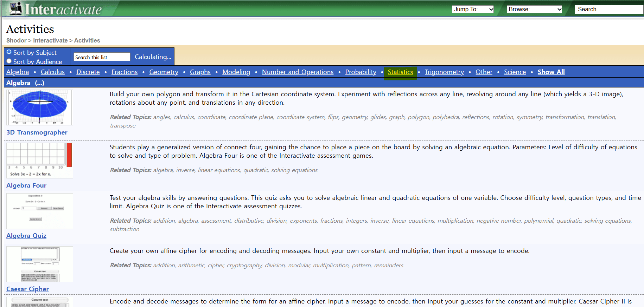The height and width of the screenshot is (307, 644).
Task: Open the Algebra Four thumbnail preview
Action: (40, 160)
